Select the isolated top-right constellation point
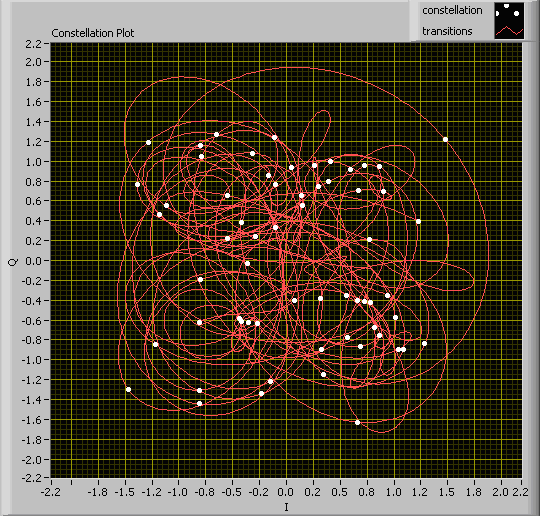This screenshot has height=516, width=540. click(445, 140)
